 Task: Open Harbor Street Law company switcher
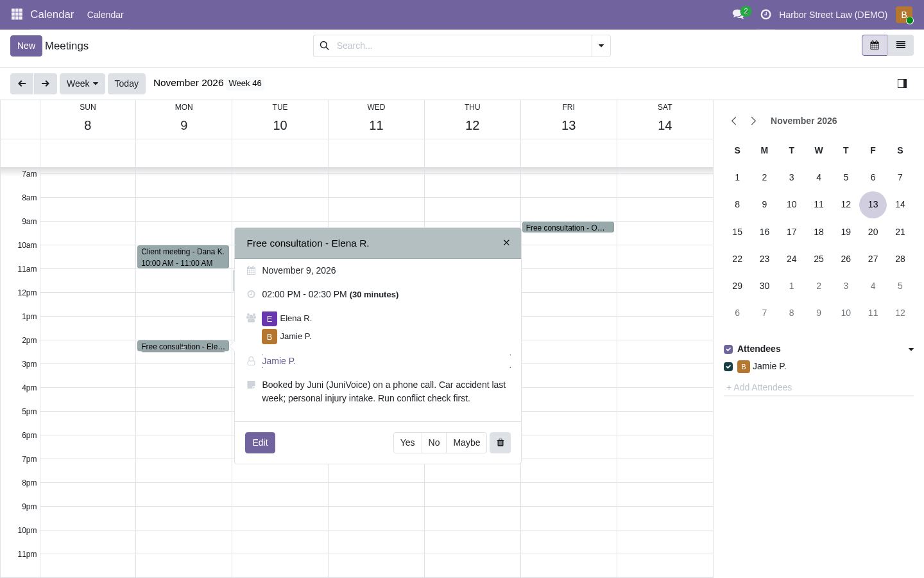(833, 14)
